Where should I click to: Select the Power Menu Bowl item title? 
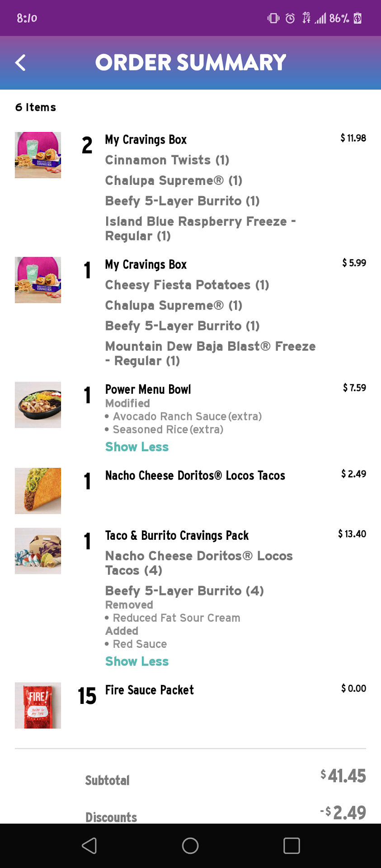(x=148, y=389)
